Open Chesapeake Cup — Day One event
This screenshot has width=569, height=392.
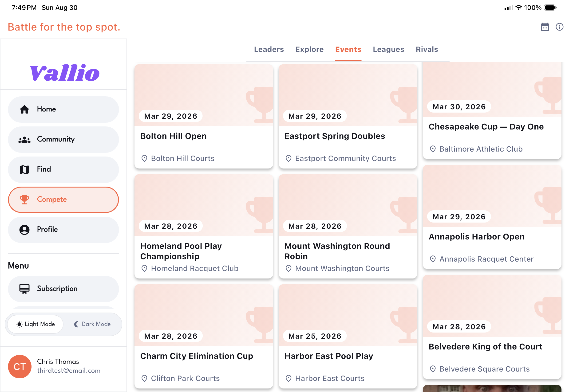point(492,110)
